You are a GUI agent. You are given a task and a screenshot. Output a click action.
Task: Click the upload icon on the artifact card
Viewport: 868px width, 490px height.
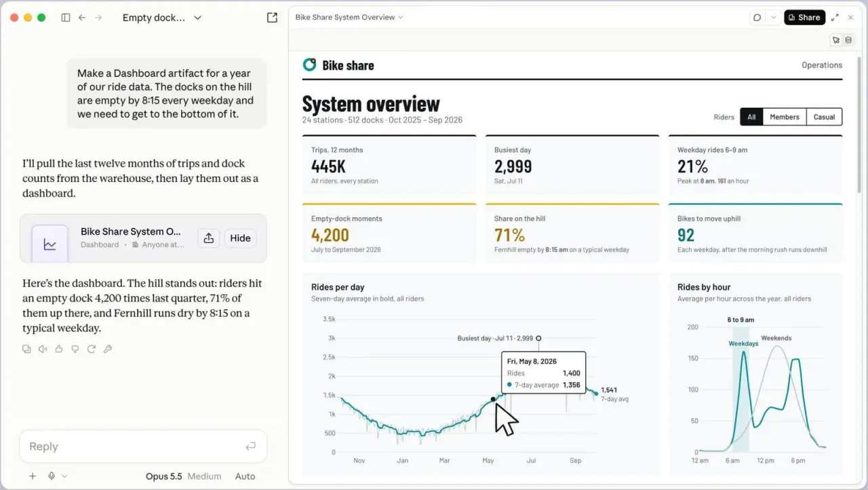(209, 238)
